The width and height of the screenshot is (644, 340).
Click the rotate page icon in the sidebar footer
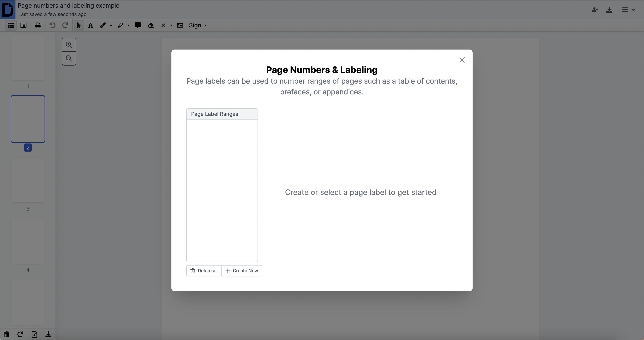20,334
